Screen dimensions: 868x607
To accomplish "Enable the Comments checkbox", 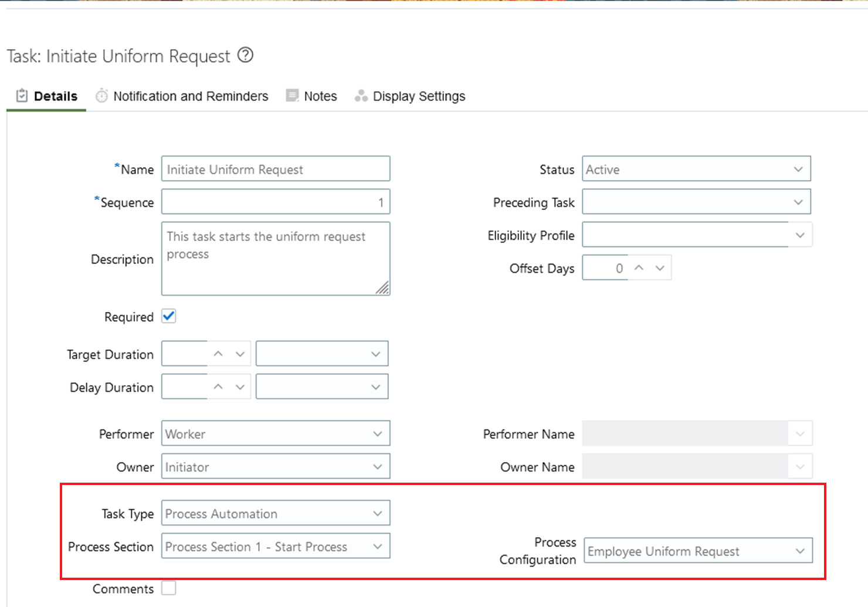I will [x=169, y=588].
